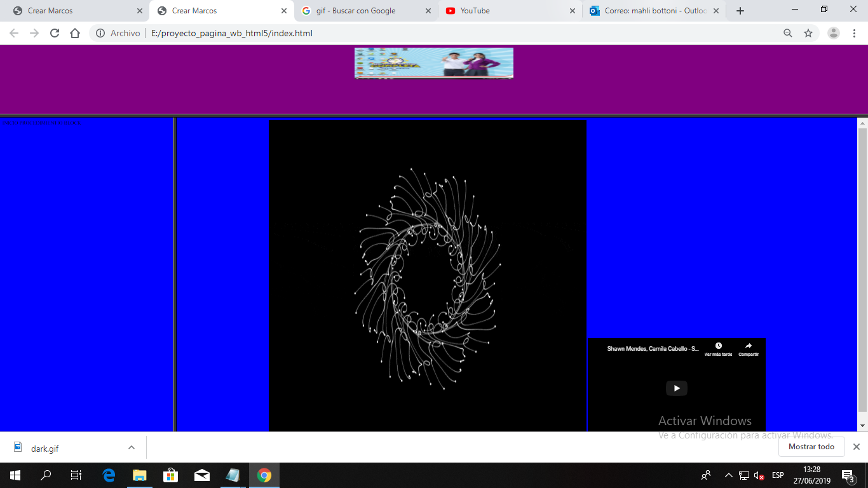Click the Chrome taskbar icon

(264, 475)
